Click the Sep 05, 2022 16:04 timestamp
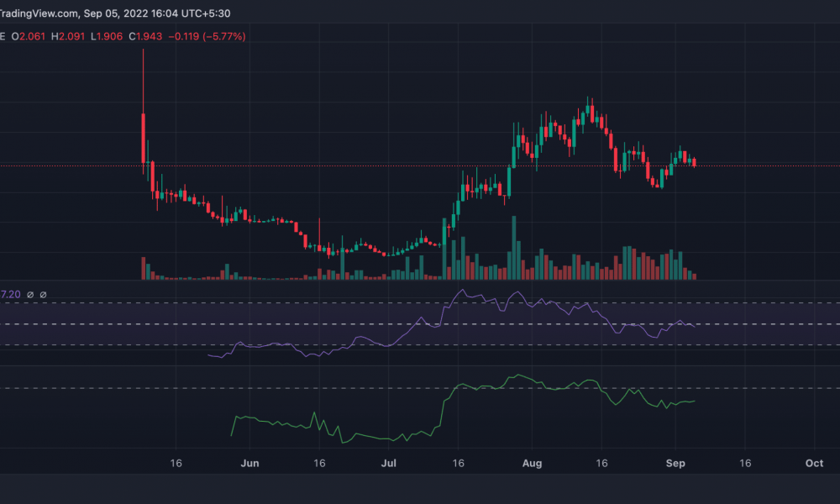This screenshot has width=840, height=504. (131, 13)
